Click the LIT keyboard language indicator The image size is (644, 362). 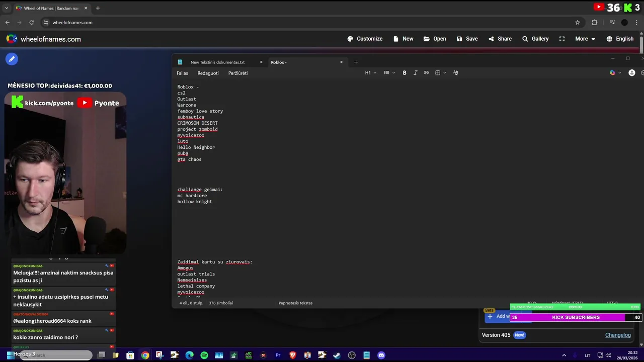click(x=588, y=355)
